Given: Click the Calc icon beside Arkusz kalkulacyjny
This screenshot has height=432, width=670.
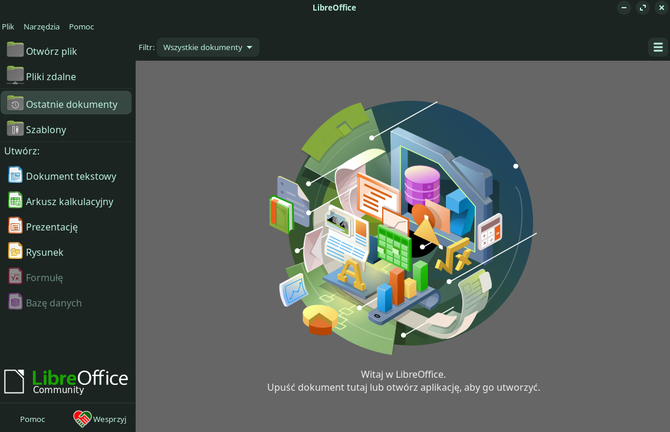Looking at the screenshot, I should pyautogui.click(x=15, y=200).
